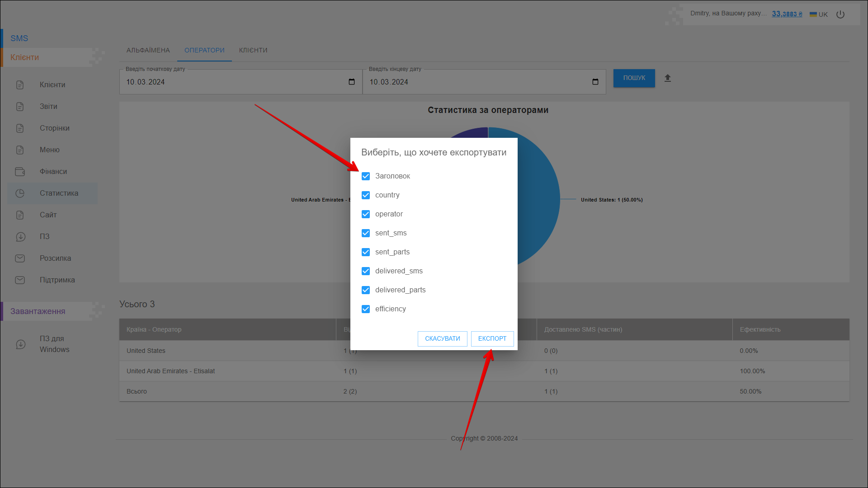
Task: Click the Звіти document icon
Action: tap(20, 107)
